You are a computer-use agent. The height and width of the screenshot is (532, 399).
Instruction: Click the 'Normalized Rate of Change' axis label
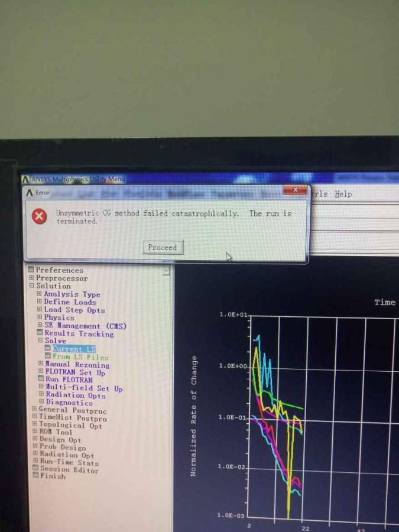193,416
